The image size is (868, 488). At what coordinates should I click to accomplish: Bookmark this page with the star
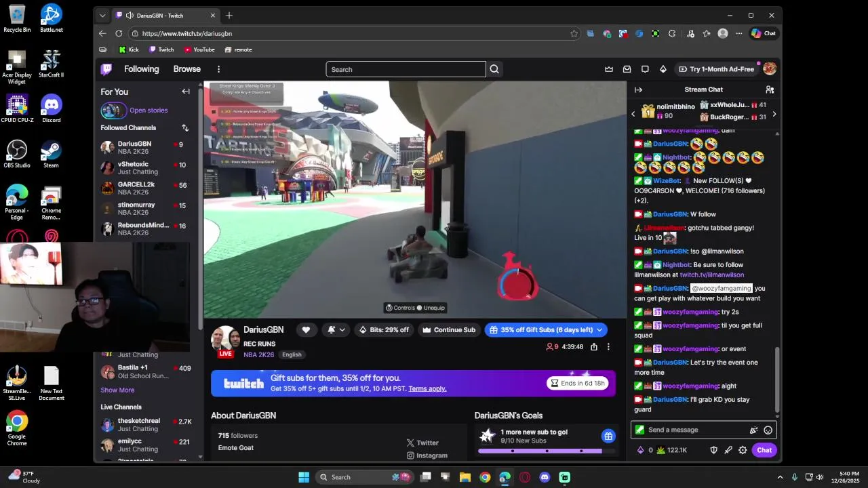574,33
